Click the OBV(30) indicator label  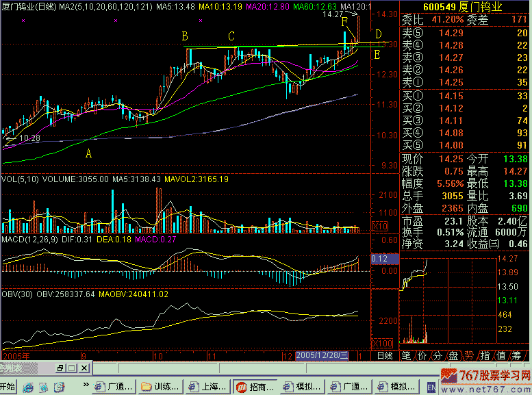[16, 294]
